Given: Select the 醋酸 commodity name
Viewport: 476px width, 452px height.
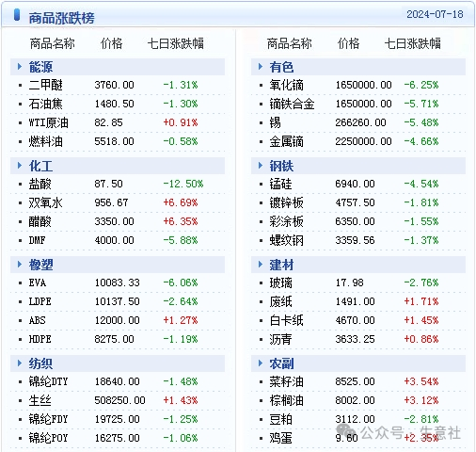Looking at the screenshot, I should (x=40, y=221).
